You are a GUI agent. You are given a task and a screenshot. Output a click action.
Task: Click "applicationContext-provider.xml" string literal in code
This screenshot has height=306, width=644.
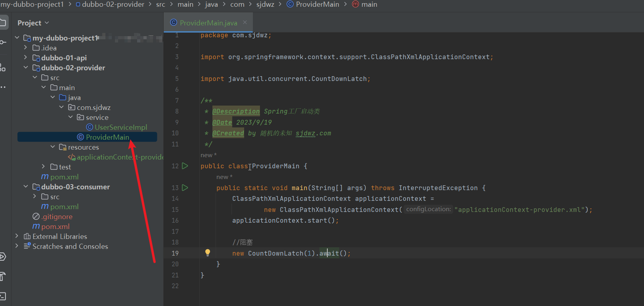coord(520,210)
